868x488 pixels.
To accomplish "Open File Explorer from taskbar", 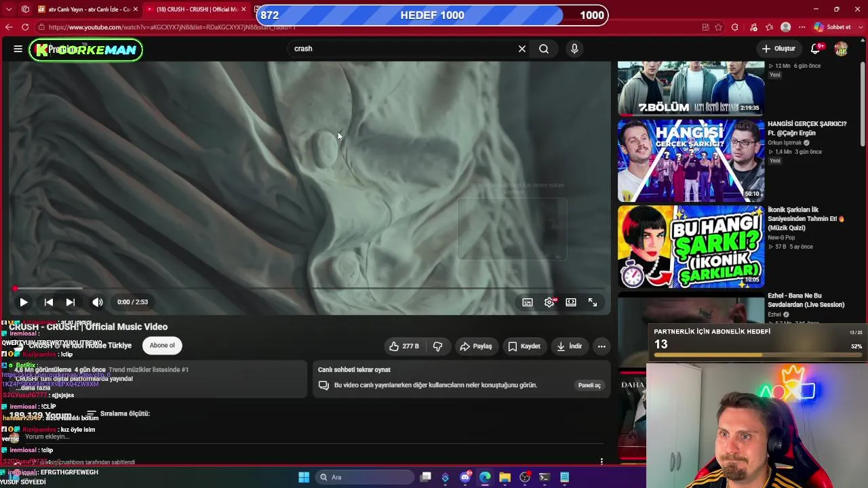I will pyautogui.click(x=505, y=477).
